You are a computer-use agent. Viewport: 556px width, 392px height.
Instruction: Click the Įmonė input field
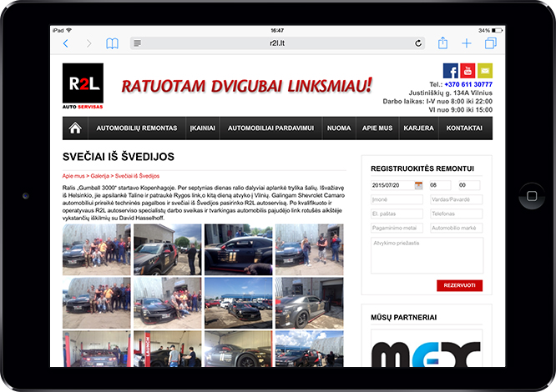397,199
